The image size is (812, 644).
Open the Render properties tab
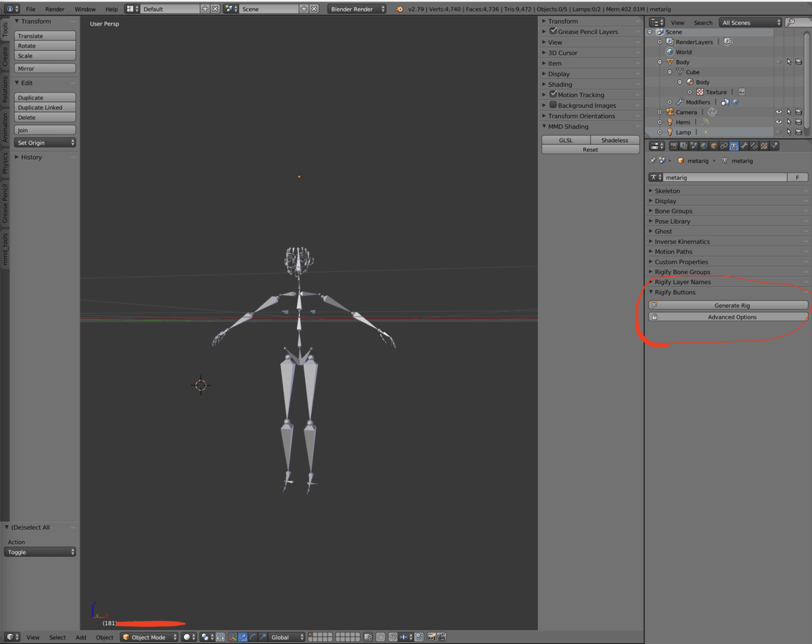674,145
